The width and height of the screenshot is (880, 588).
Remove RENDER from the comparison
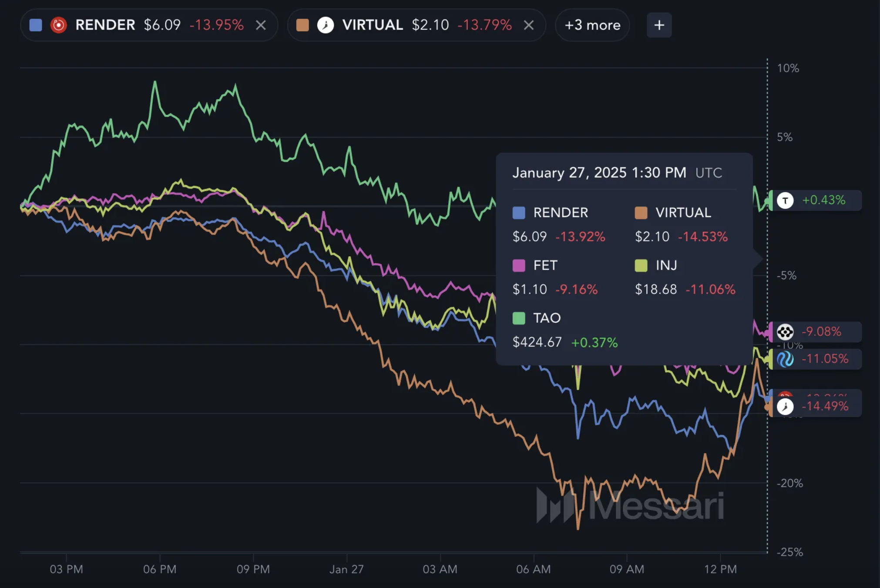[261, 25]
